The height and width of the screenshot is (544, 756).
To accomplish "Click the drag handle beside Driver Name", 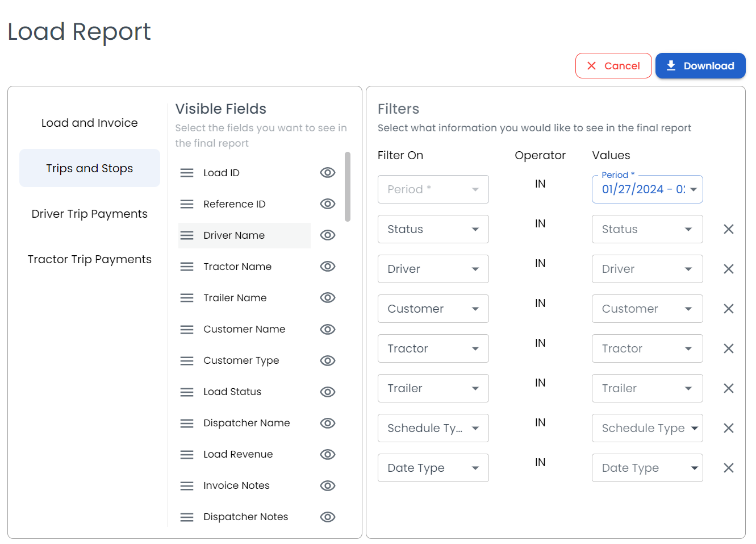I will click(186, 235).
